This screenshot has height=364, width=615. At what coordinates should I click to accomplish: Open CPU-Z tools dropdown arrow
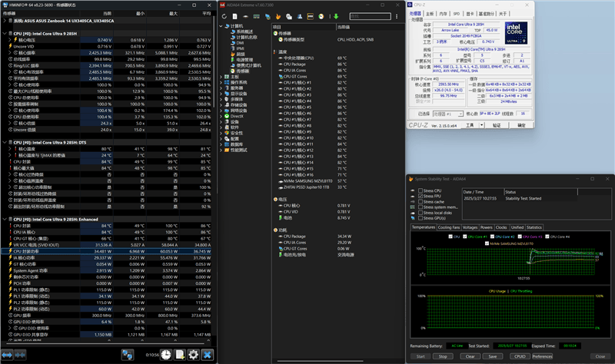(x=482, y=125)
